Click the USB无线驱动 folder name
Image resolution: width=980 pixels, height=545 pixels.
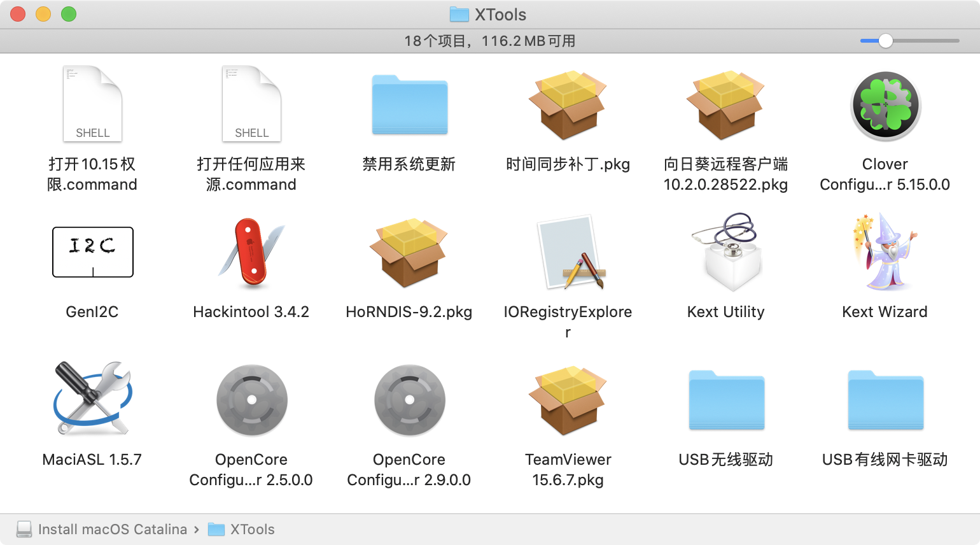[x=726, y=460]
